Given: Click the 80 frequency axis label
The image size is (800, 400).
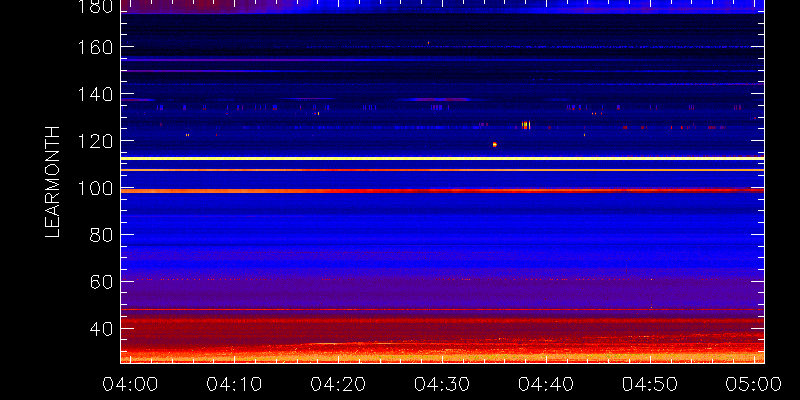Looking at the screenshot, I should click(101, 235).
